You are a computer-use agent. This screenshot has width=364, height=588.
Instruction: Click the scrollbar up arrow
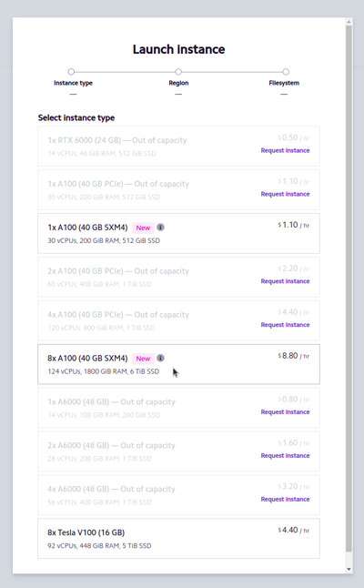(349, 22)
